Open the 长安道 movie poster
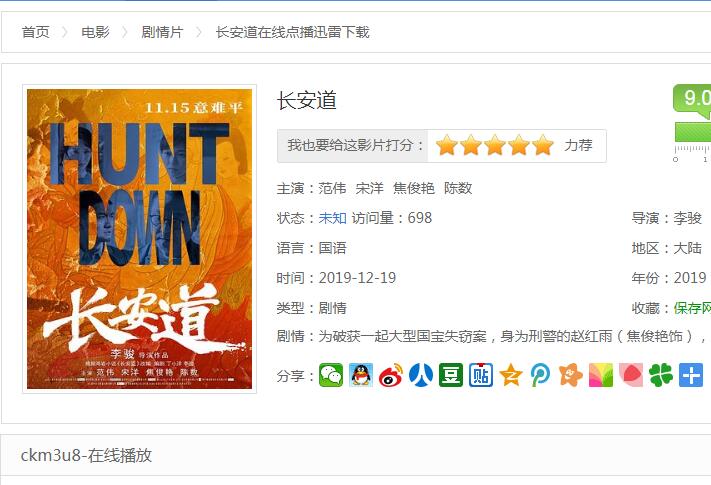The height and width of the screenshot is (485, 711). click(x=140, y=239)
